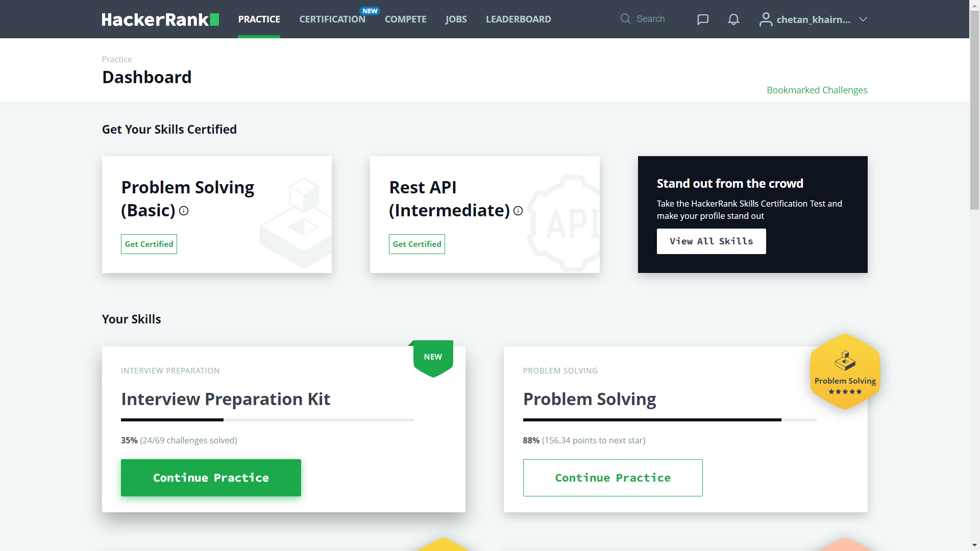Click the messages chat icon
980x551 pixels.
[703, 19]
